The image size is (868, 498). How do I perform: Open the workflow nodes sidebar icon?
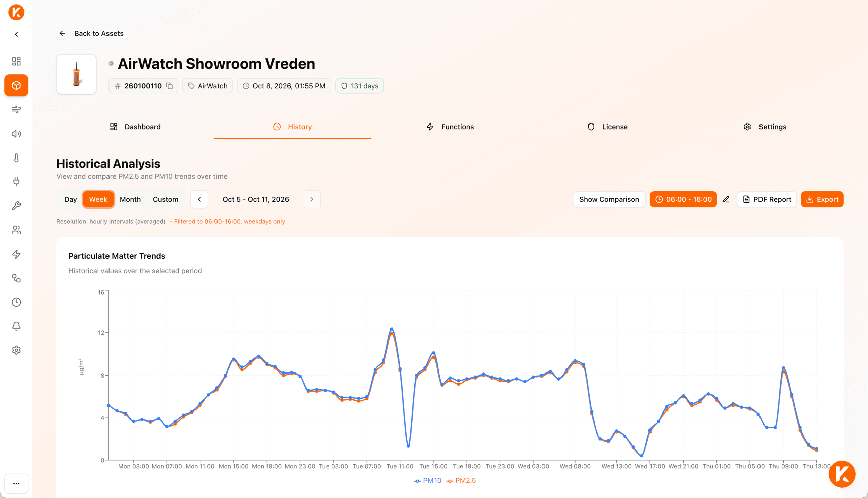coord(16,278)
